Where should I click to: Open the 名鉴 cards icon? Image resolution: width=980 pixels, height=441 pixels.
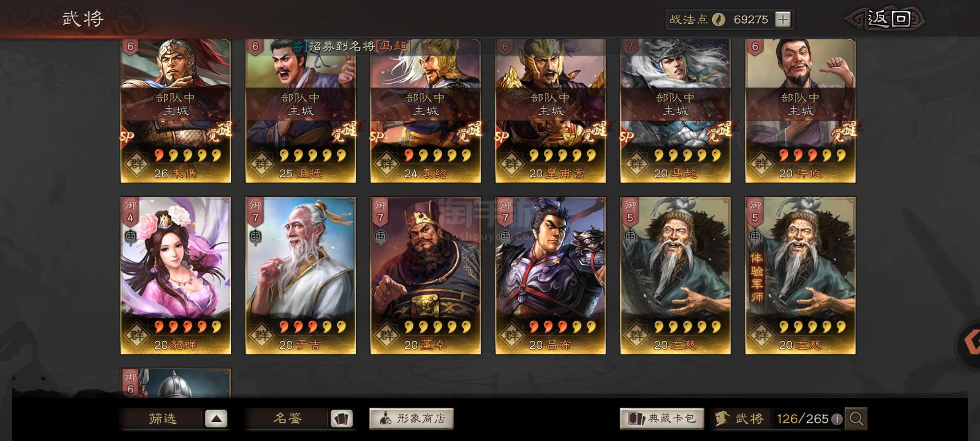(341, 419)
